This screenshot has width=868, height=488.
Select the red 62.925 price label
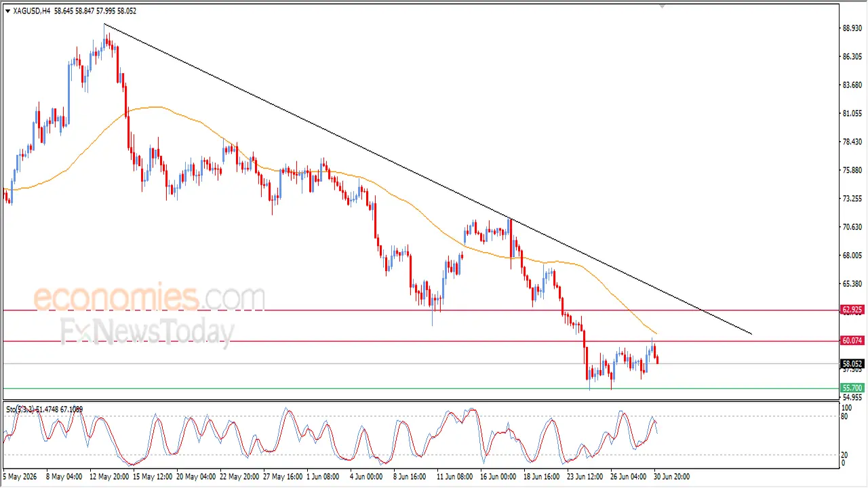point(852,310)
